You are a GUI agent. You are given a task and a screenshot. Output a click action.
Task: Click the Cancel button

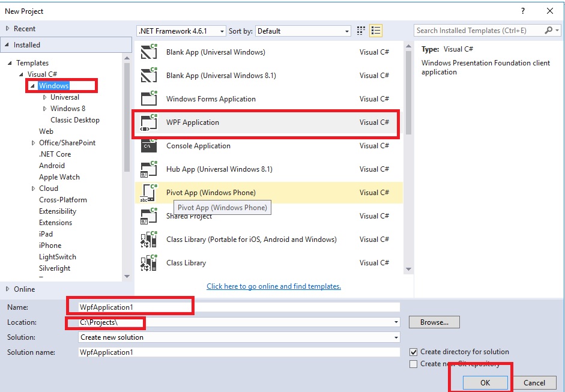[x=534, y=382]
